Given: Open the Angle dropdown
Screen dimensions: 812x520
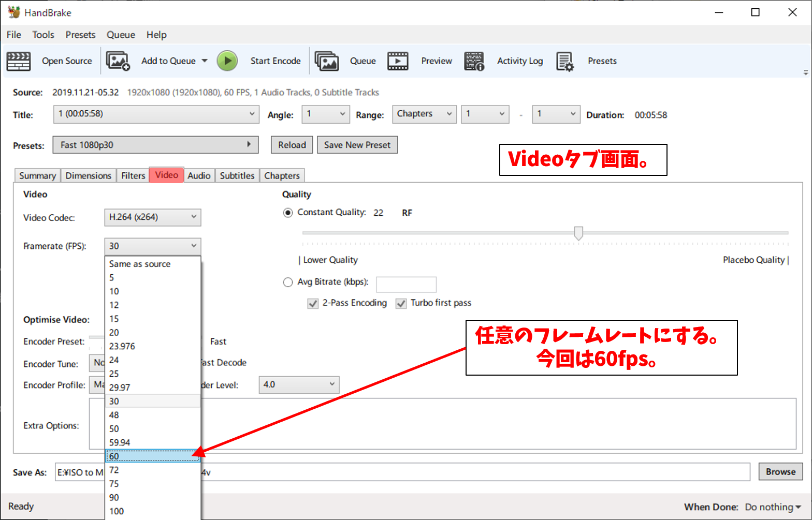Looking at the screenshot, I should tap(326, 114).
